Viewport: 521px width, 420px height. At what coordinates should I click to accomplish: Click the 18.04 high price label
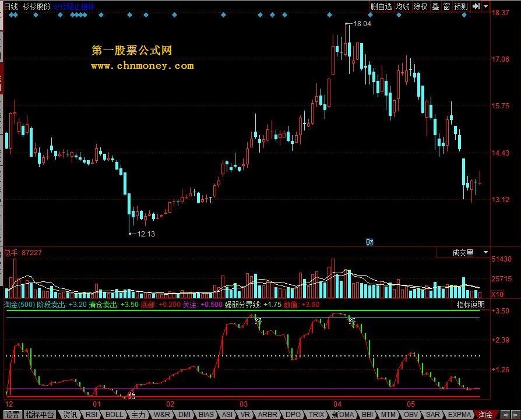[x=362, y=23]
